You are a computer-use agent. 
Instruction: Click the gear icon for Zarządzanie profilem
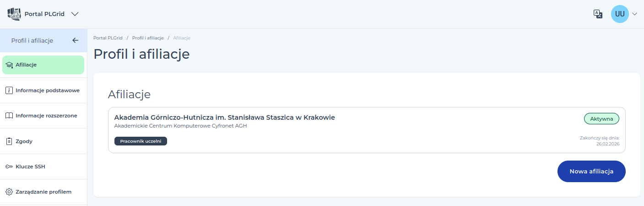point(9,192)
